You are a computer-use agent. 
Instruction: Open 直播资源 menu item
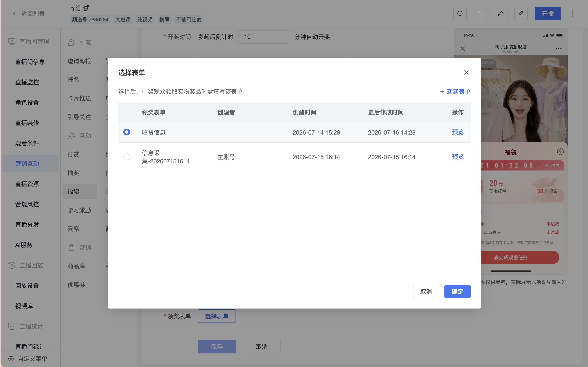click(x=27, y=184)
